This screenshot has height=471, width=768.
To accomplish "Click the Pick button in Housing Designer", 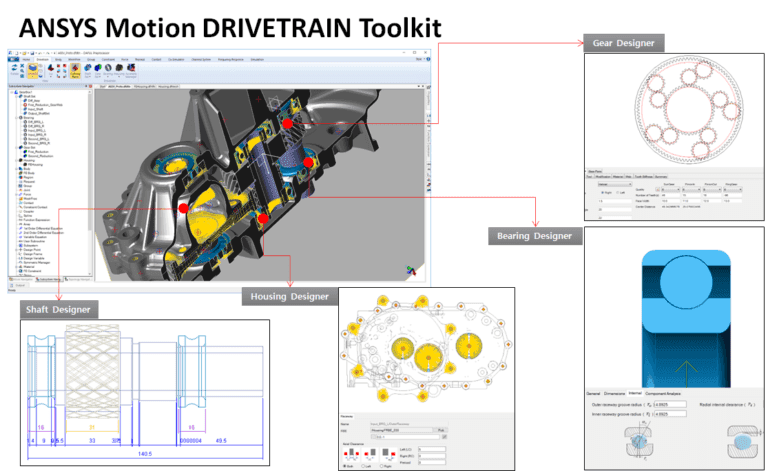I will point(441,430).
